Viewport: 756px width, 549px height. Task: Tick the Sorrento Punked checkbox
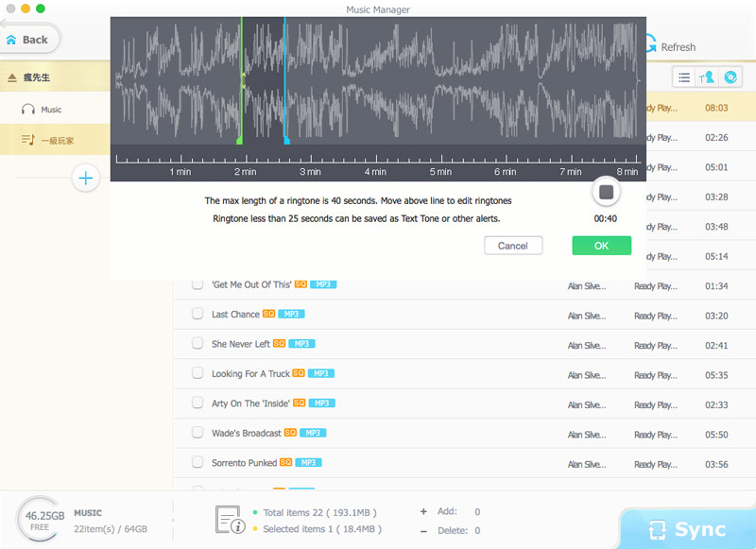pos(198,462)
